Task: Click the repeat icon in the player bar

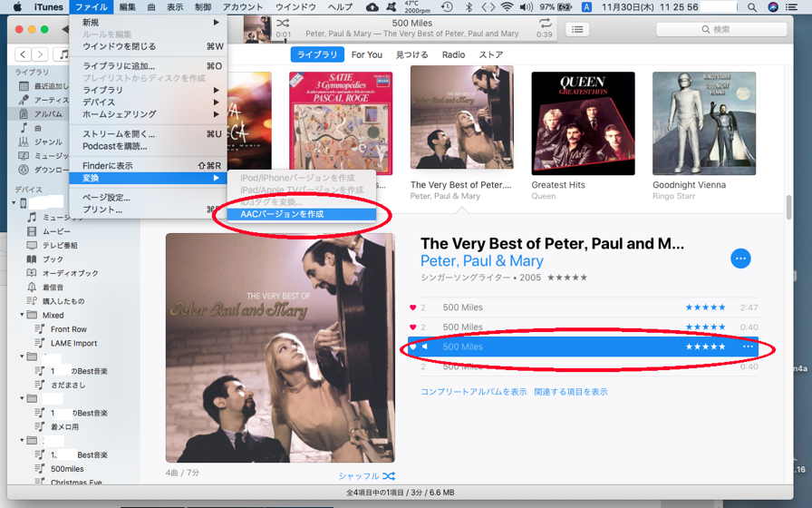Action: coord(545,23)
